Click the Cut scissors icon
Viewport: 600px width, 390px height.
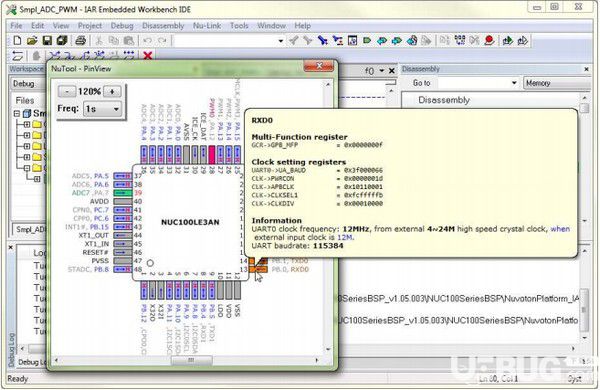pos(99,40)
